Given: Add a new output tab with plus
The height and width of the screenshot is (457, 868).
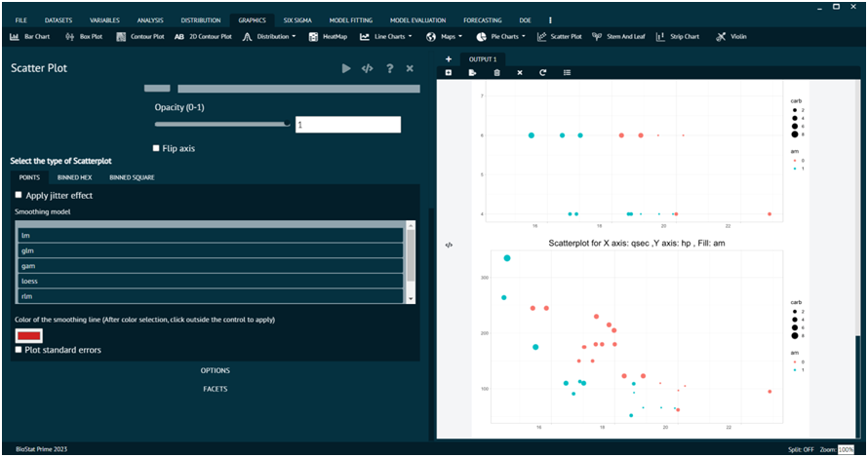Looking at the screenshot, I should (x=449, y=59).
